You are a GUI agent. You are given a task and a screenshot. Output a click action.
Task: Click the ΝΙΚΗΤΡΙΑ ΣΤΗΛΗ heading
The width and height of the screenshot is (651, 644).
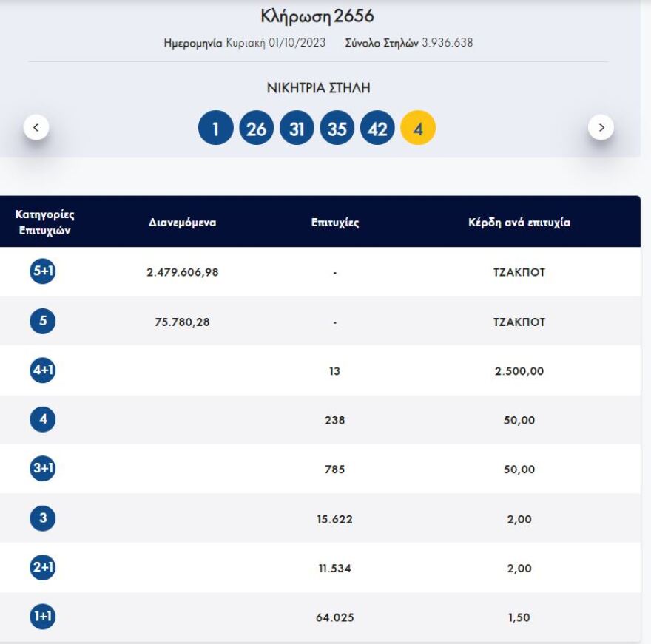pos(318,88)
